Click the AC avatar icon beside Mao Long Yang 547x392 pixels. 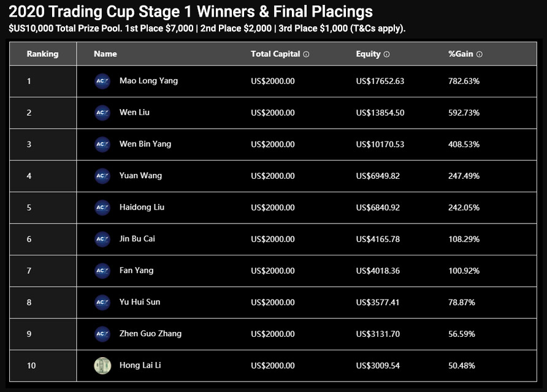click(x=102, y=81)
